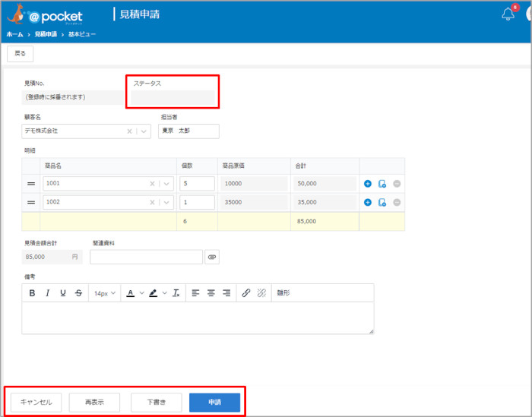Expand the 1002 product dropdown
The height and width of the screenshot is (417, 532).
coord(166,202)
